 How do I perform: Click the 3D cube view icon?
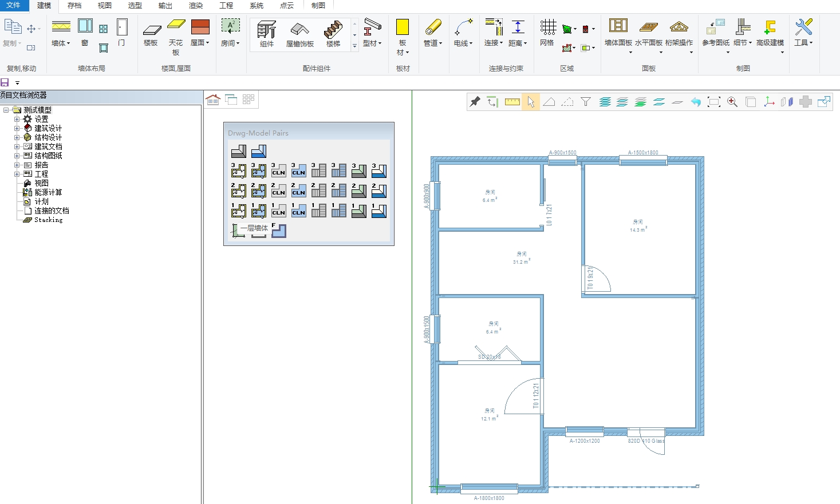tap(751, 102)
